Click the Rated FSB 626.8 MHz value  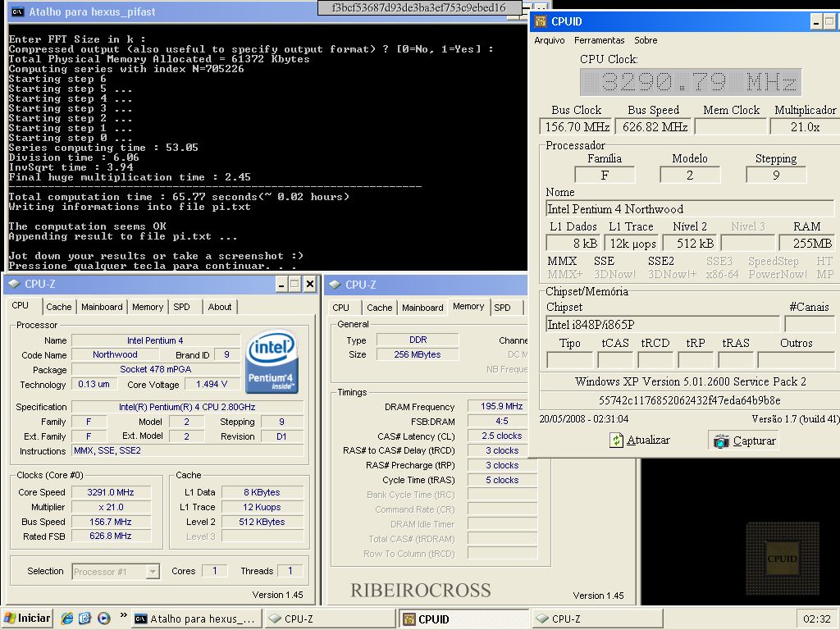[111, 536]
